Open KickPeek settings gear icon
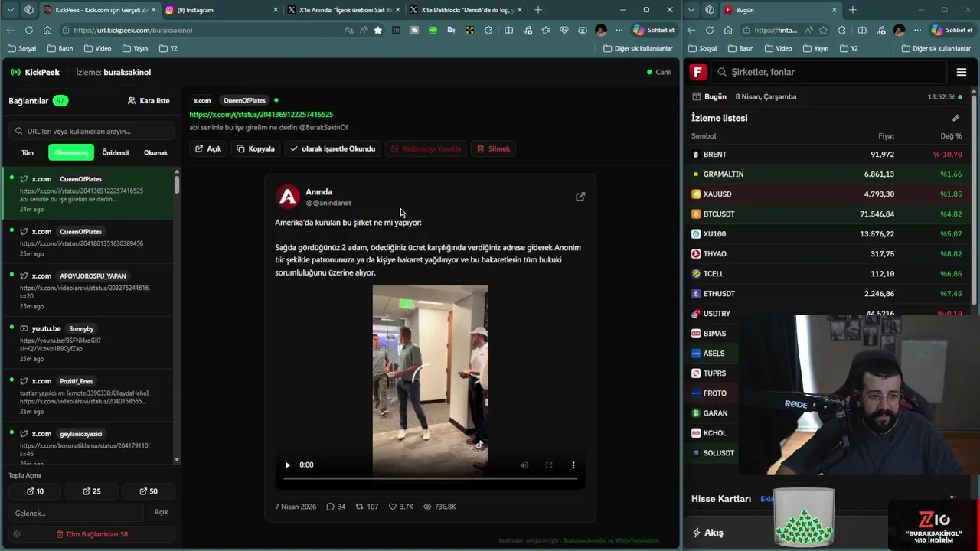980x551 pixels. pyautogui.click(x=17, y=534)
